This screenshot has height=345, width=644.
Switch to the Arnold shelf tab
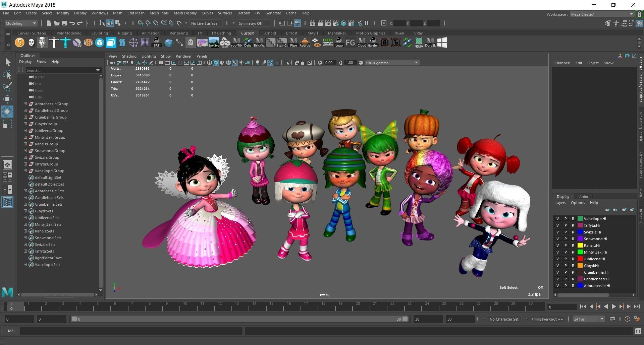[x=270, y=33]
